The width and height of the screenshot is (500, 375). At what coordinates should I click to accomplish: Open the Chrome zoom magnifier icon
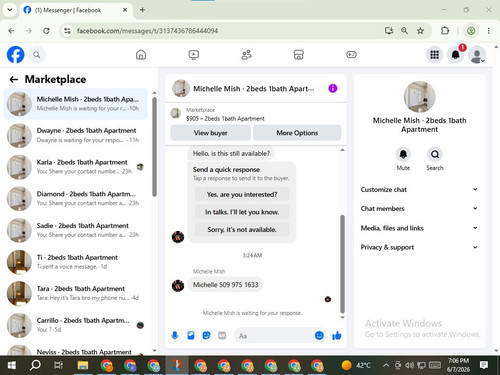pyautogui.click(x=404, y=31)
